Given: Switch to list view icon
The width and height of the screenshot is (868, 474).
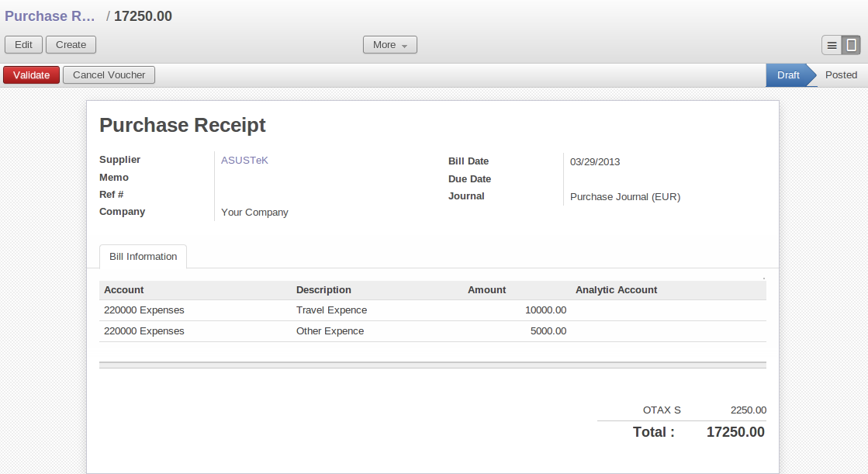Looking at the screenshot, I should (x=832, y=45).
